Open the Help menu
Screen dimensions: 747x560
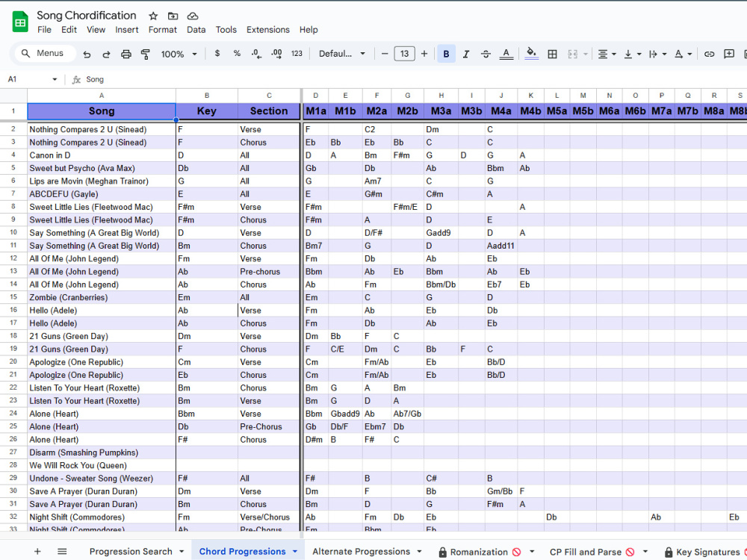pos(309,30)
